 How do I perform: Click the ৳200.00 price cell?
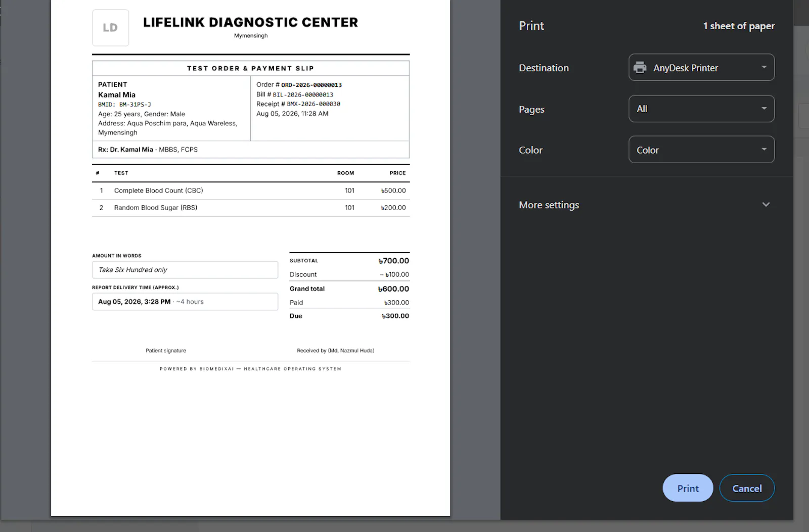(x=393, y=208)
